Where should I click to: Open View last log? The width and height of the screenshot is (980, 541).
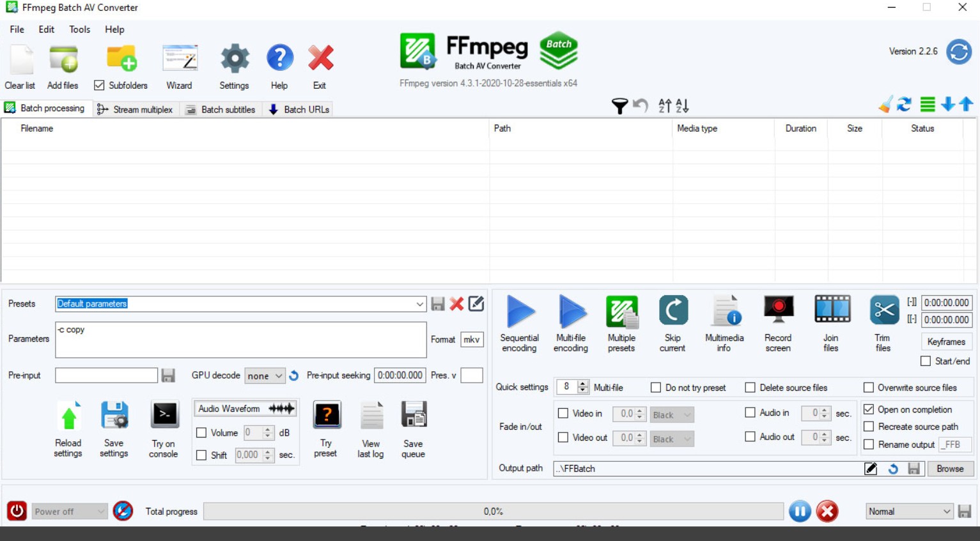[x=371, y=416]
